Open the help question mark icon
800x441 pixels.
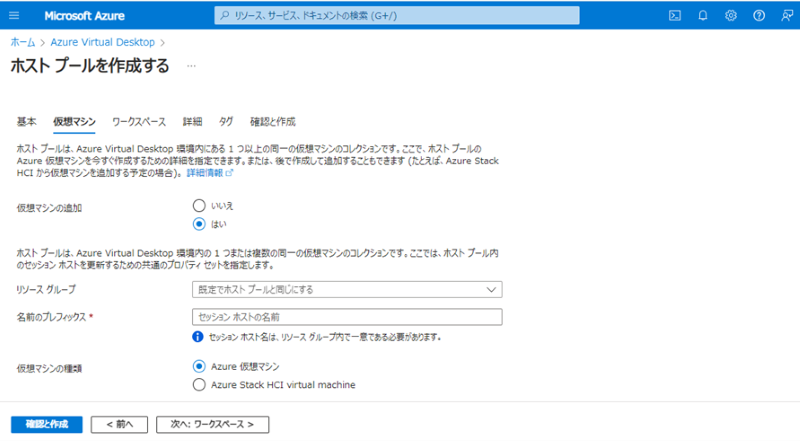[x=759, y=15]
